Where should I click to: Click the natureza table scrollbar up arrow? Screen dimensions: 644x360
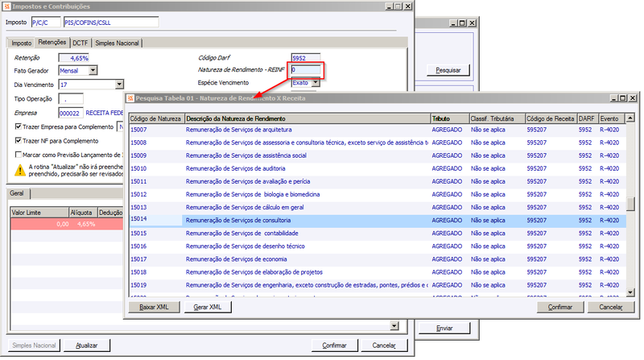pos(630,118)
